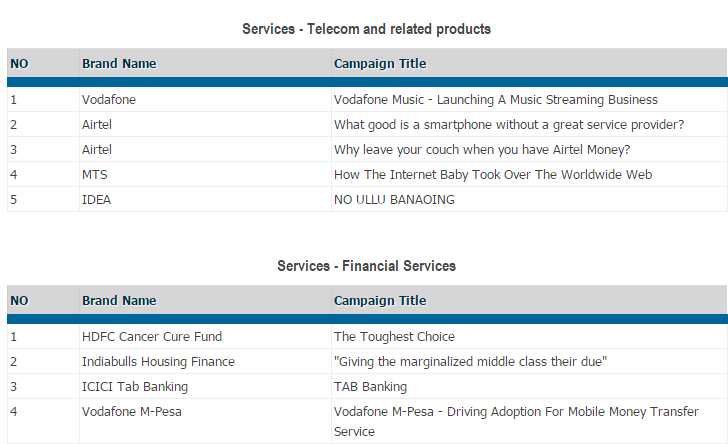Click the Financial Services 'Campaign Title' header

380,301
